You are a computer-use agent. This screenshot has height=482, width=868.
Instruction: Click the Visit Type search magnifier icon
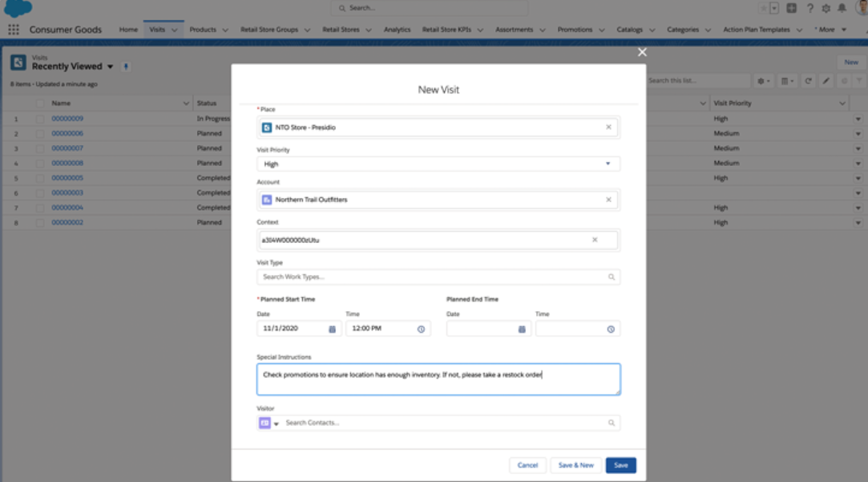tap(612, 277)
